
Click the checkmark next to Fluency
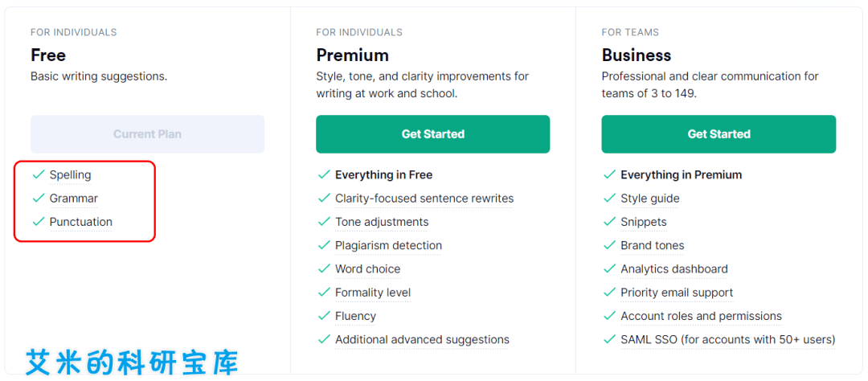(324, 316)
